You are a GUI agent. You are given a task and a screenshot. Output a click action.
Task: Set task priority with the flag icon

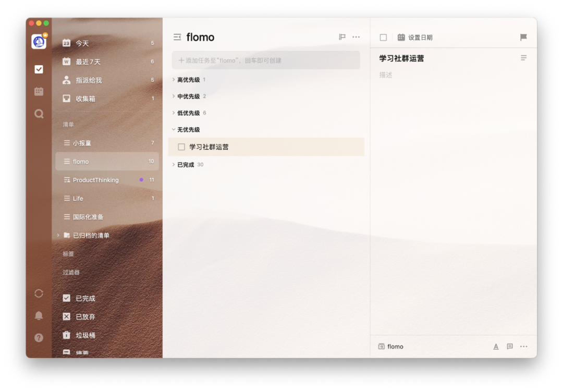(x=523, y=37)
